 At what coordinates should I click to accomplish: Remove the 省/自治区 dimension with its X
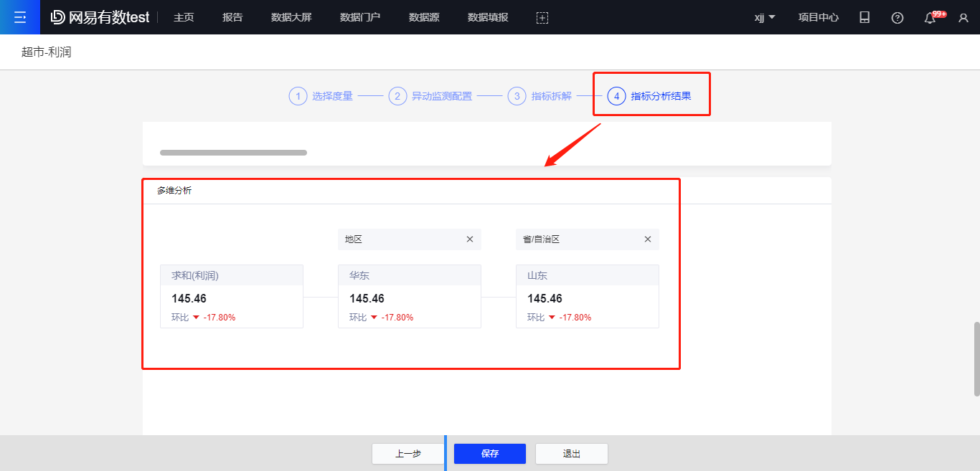[x=648, y=239]
